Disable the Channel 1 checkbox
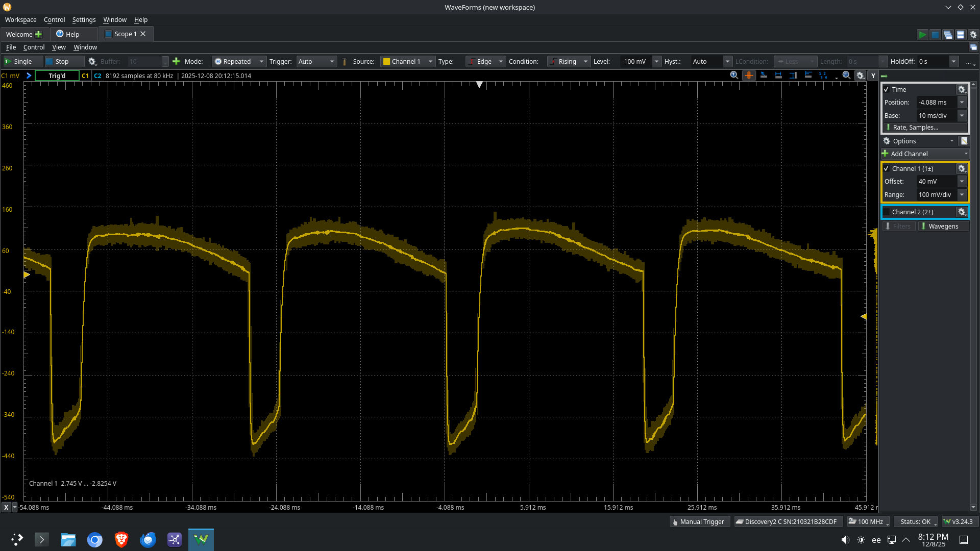The image size is (980, 551). coord(887,169)
